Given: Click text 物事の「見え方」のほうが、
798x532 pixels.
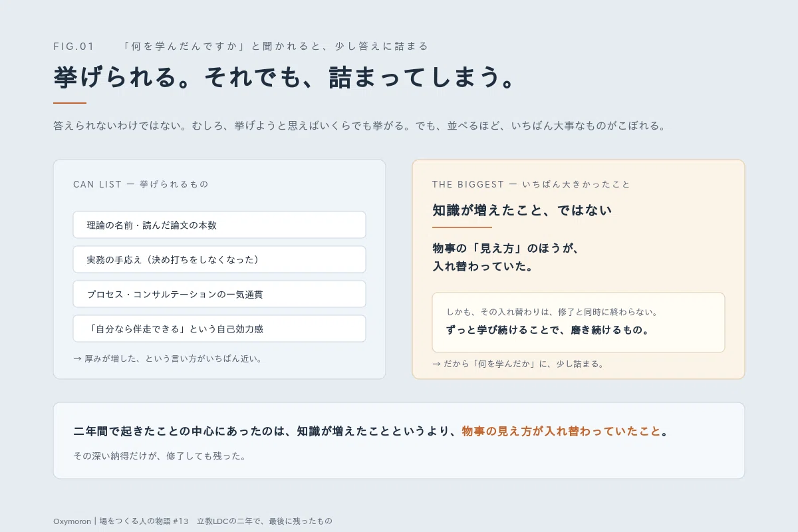Looking at the screenshot, I should click(507, 248).
